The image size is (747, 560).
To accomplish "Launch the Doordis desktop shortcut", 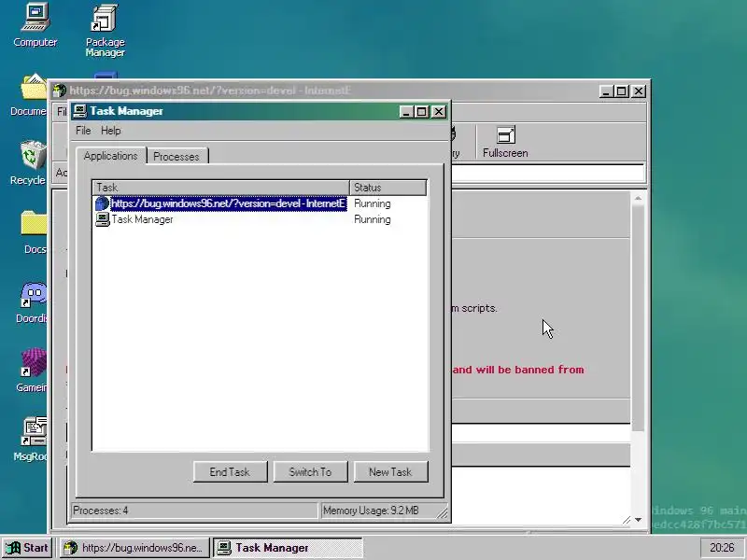I will click(32, 301).
